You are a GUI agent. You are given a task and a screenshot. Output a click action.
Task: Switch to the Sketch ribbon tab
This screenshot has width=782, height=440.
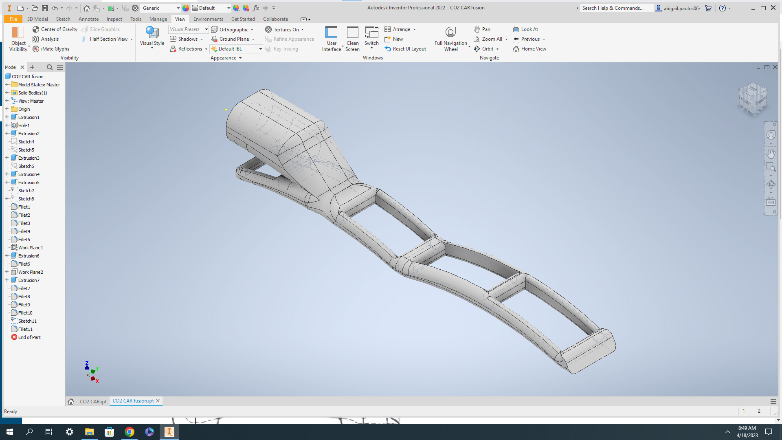tap(63, 19)
